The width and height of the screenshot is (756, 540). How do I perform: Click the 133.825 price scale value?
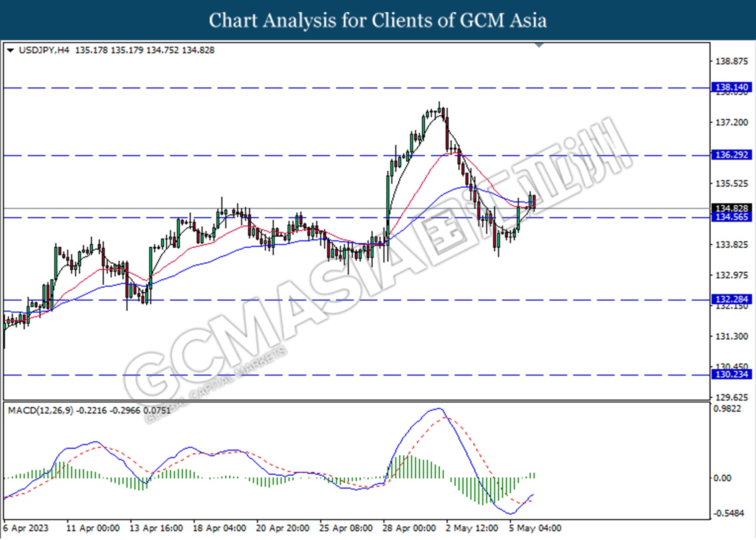pyautogui.click(x=731, y=245)
